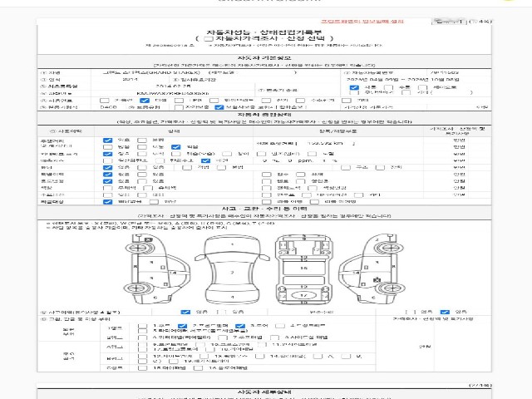Check 하이브리드 in the fuel type row
Screen dimensions: 532x399
tap(214, 101)
